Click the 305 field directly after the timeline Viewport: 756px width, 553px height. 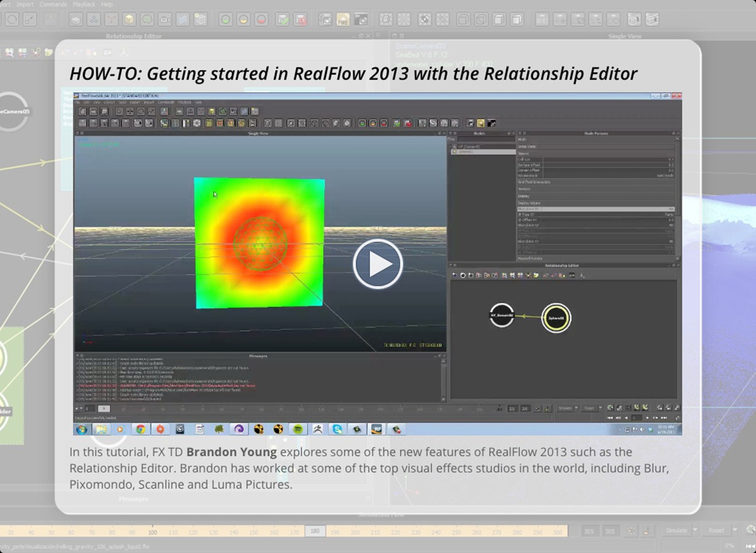(x=590, y=532)
